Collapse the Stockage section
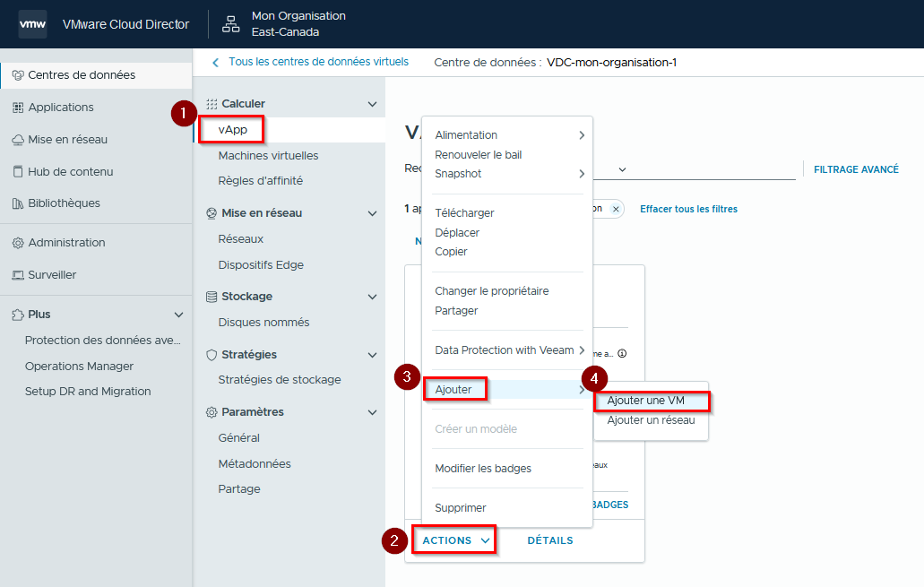The image size is (924, 587). point(373,297)
